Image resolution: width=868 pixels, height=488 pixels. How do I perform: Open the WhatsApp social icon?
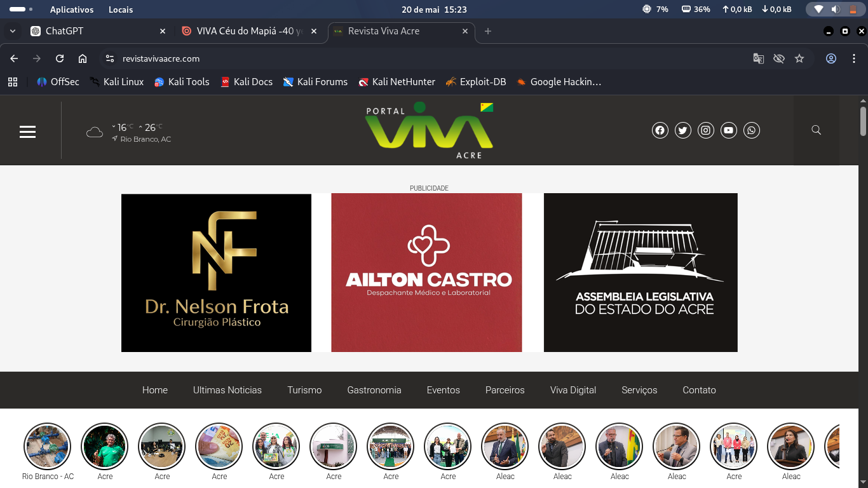pyautogui.click(x=752, y=130)
